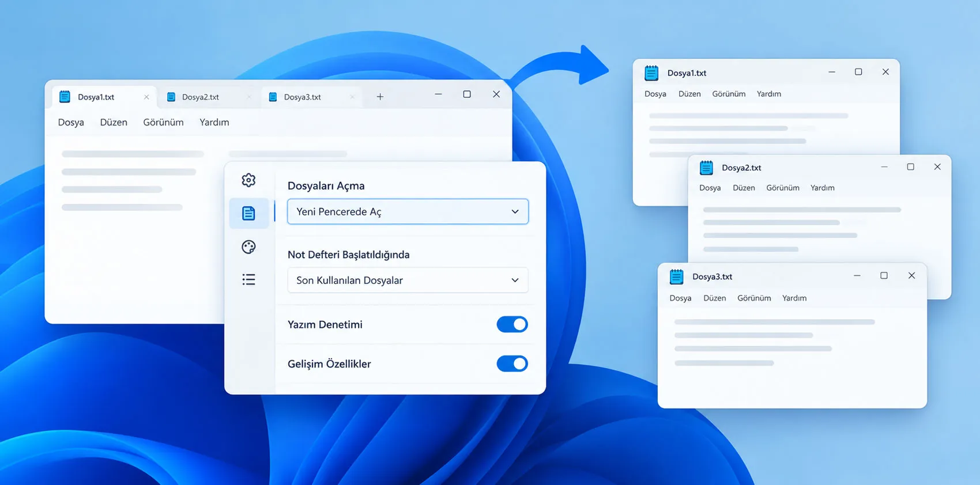Open the Yeni Pencerede Aç dropdown
The height and width of the screenshot is (485, 980).
[408, 211]
